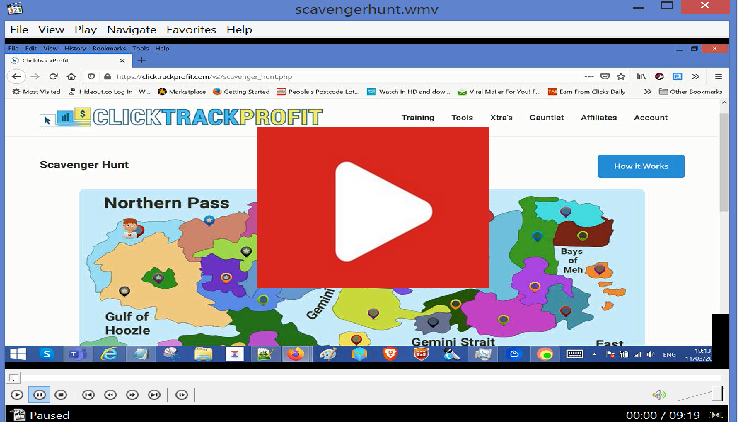Open the Affiliates site menu
This screenshot has width=738, height=422.
[x=599, y=118]
